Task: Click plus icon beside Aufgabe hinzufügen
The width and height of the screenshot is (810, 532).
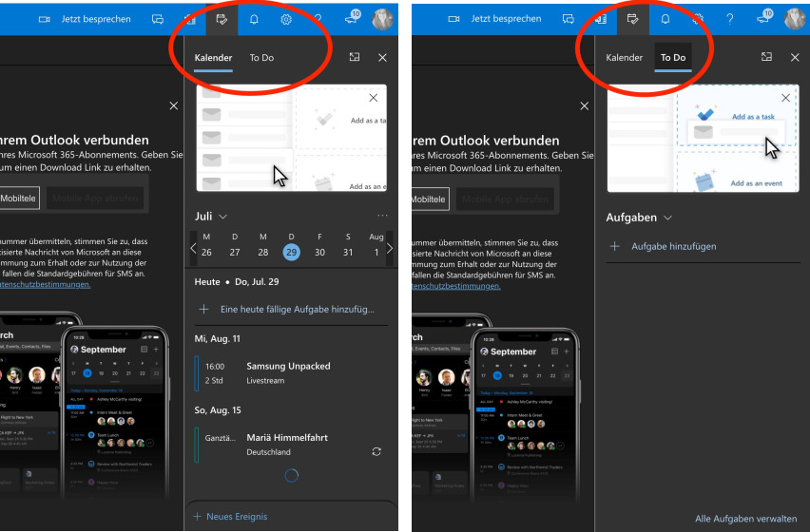Action: [614, 247]
